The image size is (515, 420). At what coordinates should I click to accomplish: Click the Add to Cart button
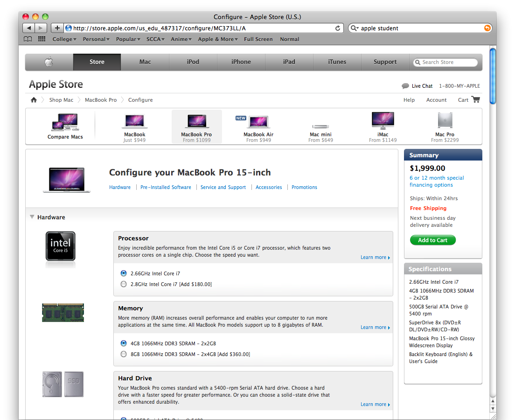click(x=433, y=240)
